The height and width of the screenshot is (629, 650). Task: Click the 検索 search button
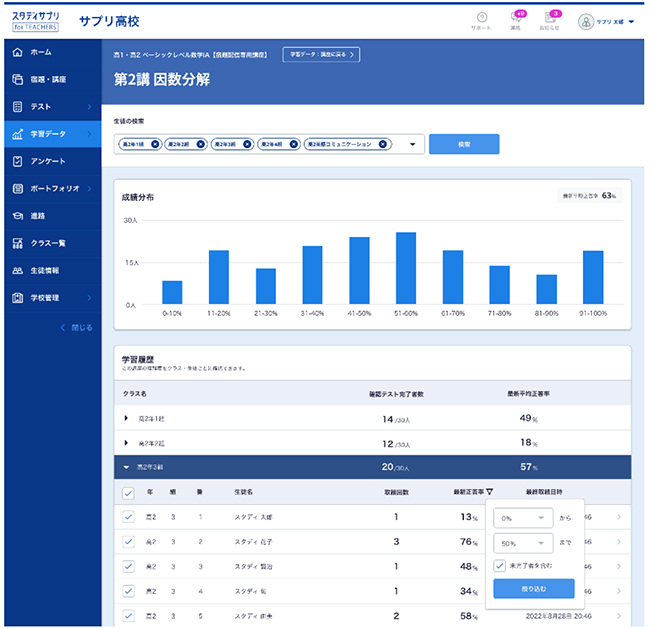(x=464, y=144)
